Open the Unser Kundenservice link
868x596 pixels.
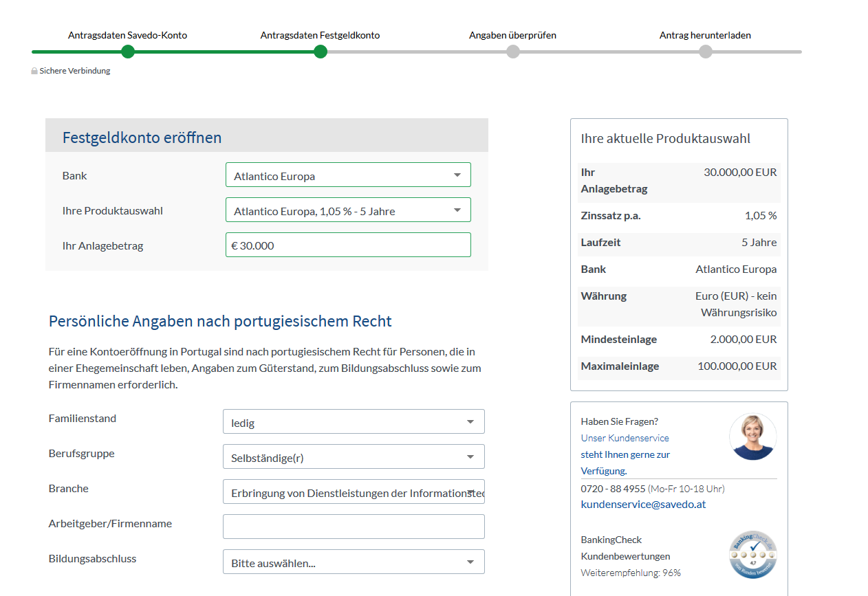(624, 437)
